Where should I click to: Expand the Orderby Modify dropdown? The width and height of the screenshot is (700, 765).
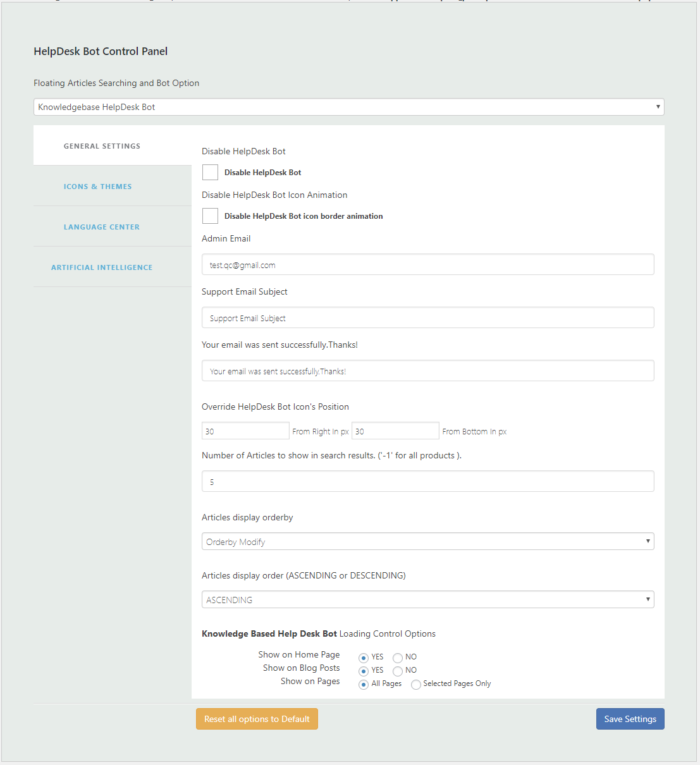[x=428, y=541]
